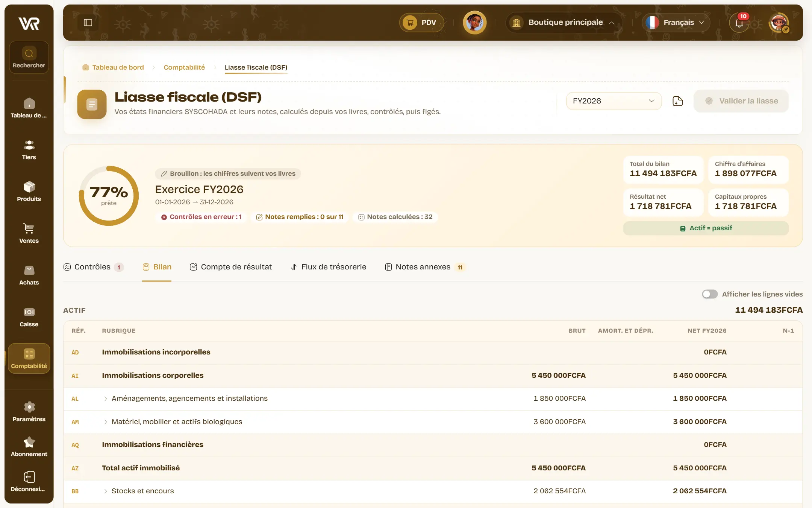Click the export document download icon
This screenshot has width=812, height=508.
point(677,101)
